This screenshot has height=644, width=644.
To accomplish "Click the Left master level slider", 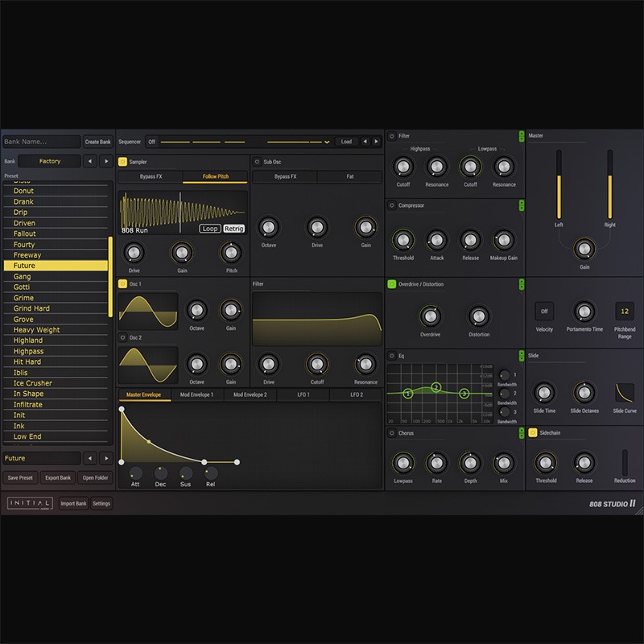I will (x=559, y=184).
